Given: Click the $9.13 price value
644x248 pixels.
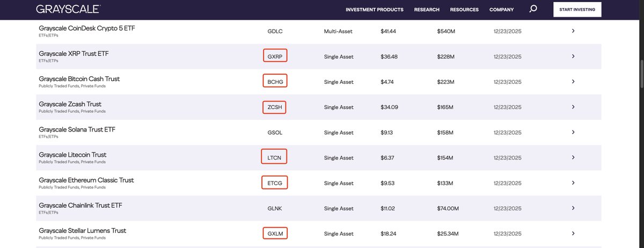Looking at the screenshot, I should 387,132.
